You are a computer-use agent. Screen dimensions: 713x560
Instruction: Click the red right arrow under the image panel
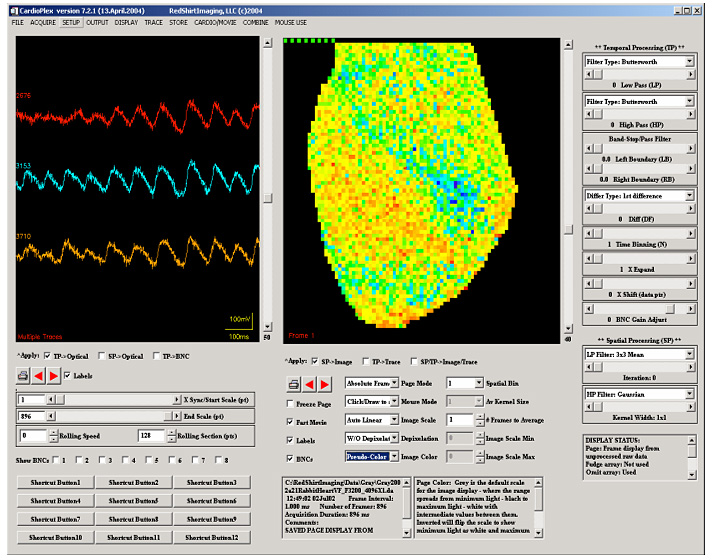coord(325,384)
